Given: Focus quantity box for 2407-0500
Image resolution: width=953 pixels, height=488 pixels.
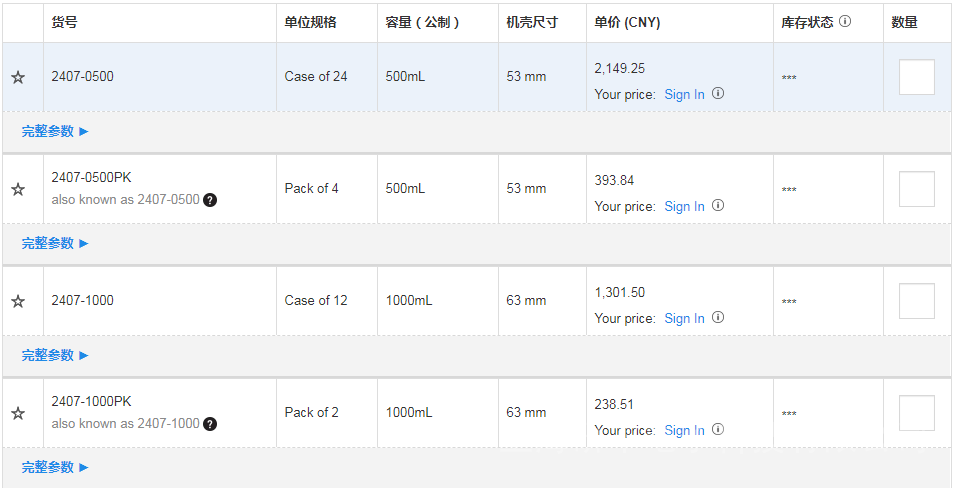Looking at the screenshot, I should pyautogui.click(x=916, y=77).
